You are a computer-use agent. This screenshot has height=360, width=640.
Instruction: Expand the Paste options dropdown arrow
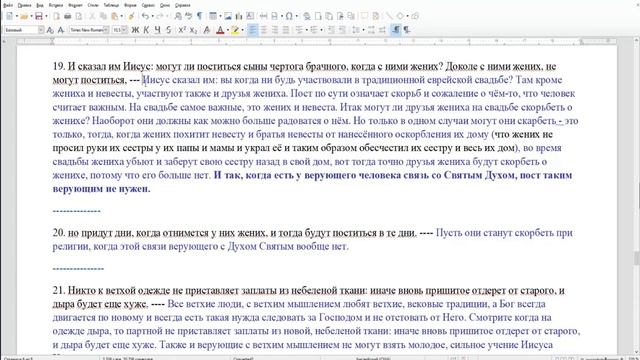click(122, 16)
